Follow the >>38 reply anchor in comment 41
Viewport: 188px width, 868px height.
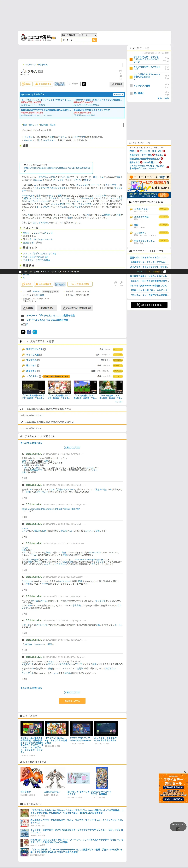click(25, 548)
